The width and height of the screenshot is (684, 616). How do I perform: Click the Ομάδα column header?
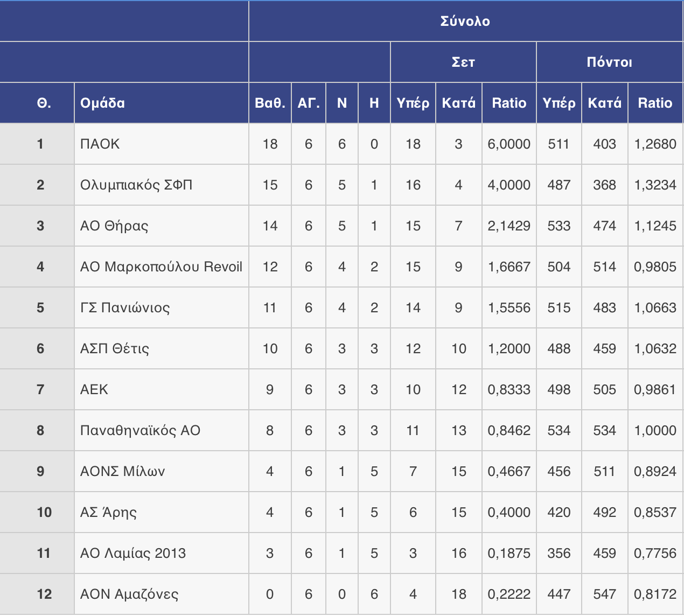tap(102, 103)
